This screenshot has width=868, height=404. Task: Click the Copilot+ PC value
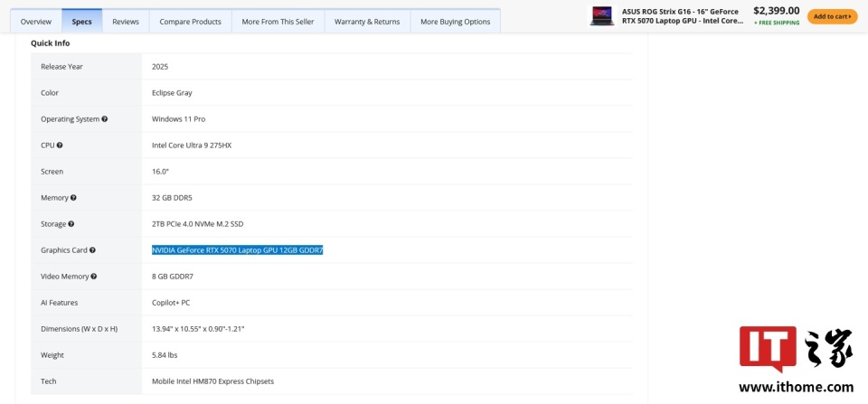[171, 303]
